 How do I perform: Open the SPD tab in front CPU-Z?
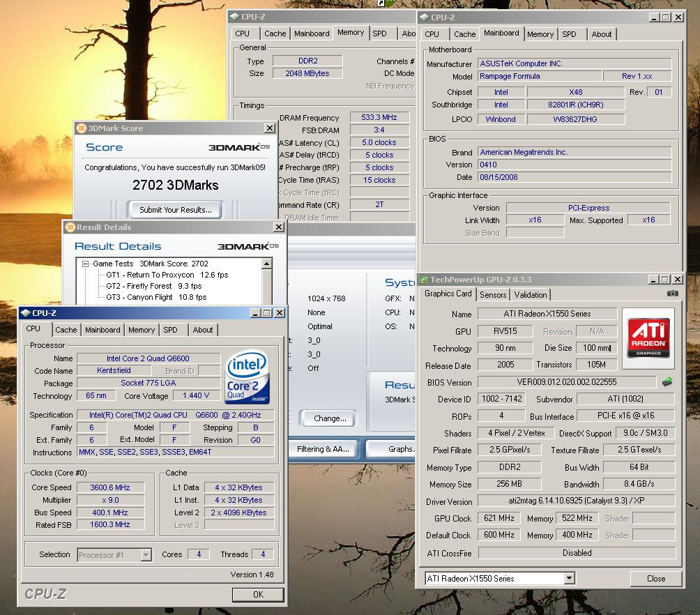(x=171, y=330)
